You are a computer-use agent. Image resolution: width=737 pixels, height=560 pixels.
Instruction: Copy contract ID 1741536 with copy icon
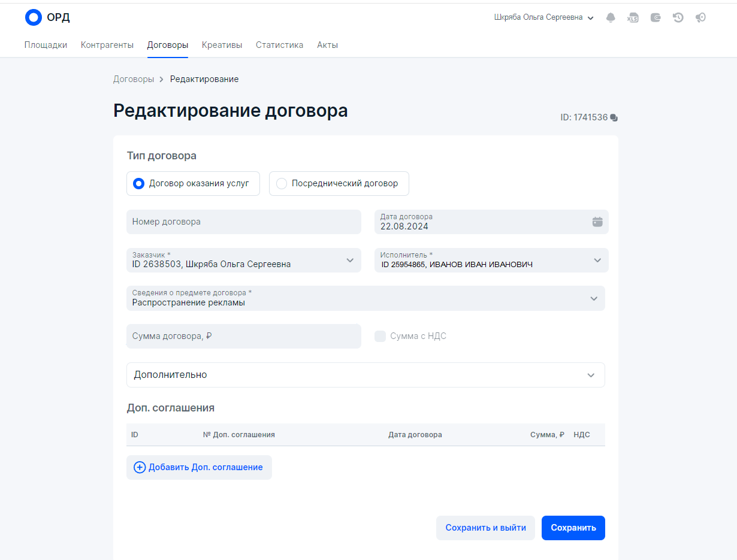pyautogui.click(x=614, y=118)
